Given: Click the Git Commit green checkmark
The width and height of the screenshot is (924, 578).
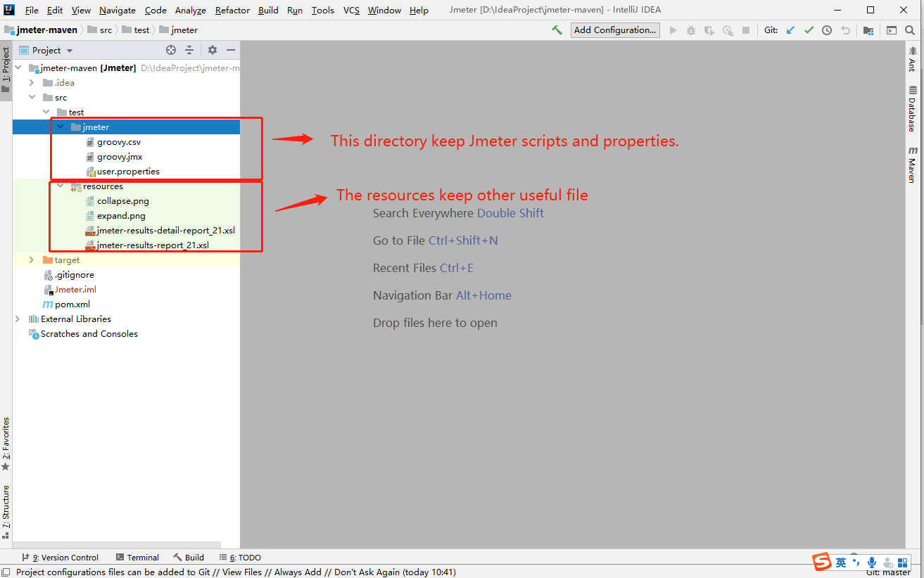Looking at the screenshot, I should pos(809,30).
